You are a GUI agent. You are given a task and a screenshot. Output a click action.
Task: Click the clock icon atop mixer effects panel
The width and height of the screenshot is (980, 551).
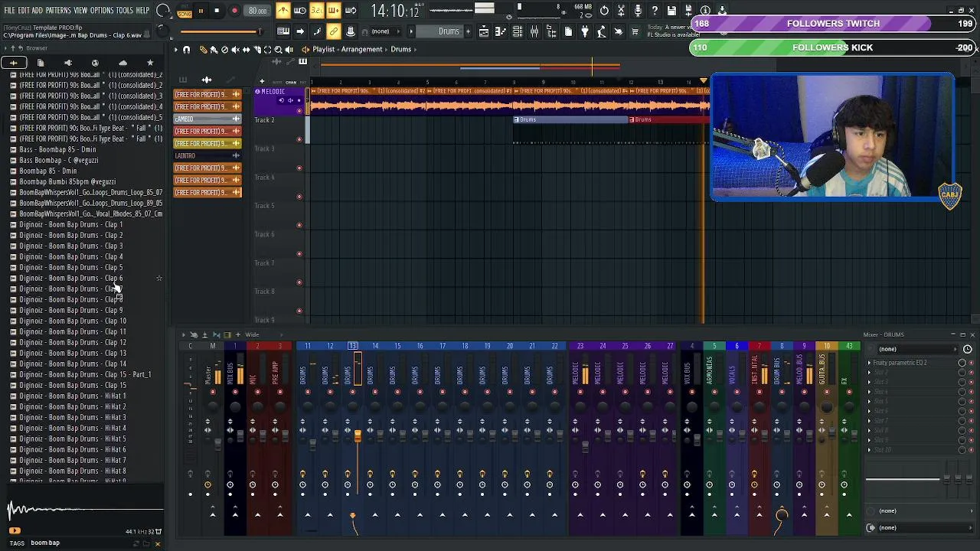click(967, 349)
